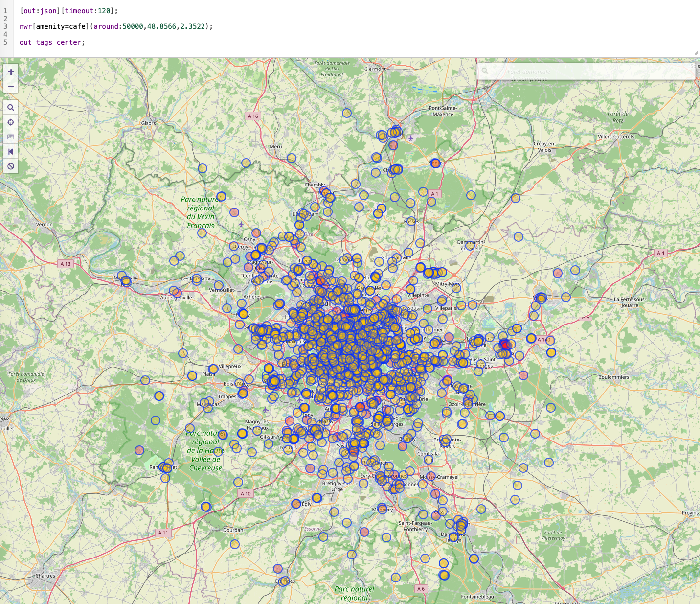The height and width of the screenshot is (604, 700).
Task: Click the magnifier zoom-to-data button
Action: (x=11, y=108)
